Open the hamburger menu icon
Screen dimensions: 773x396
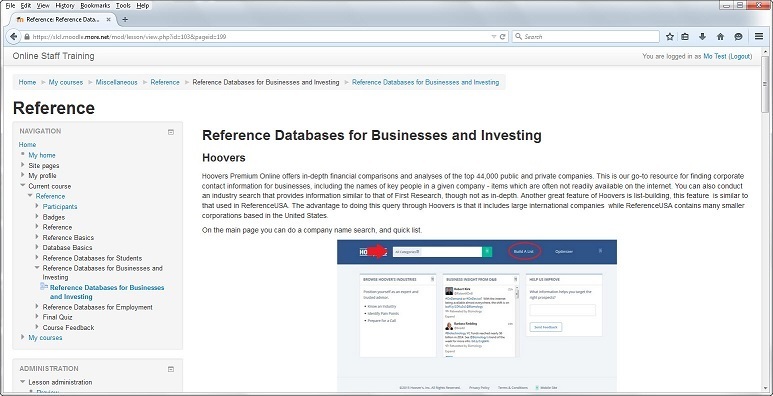click(759, 36)
